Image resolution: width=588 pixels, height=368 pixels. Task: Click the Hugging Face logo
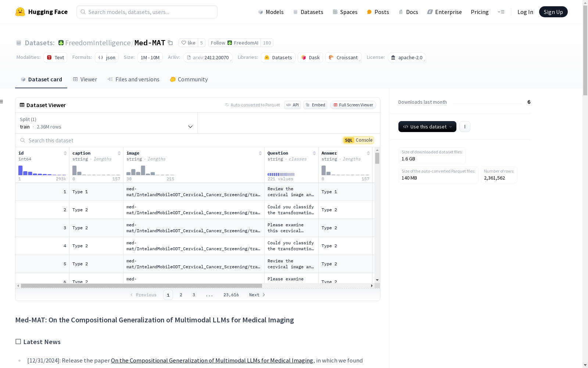coord(42,12)
